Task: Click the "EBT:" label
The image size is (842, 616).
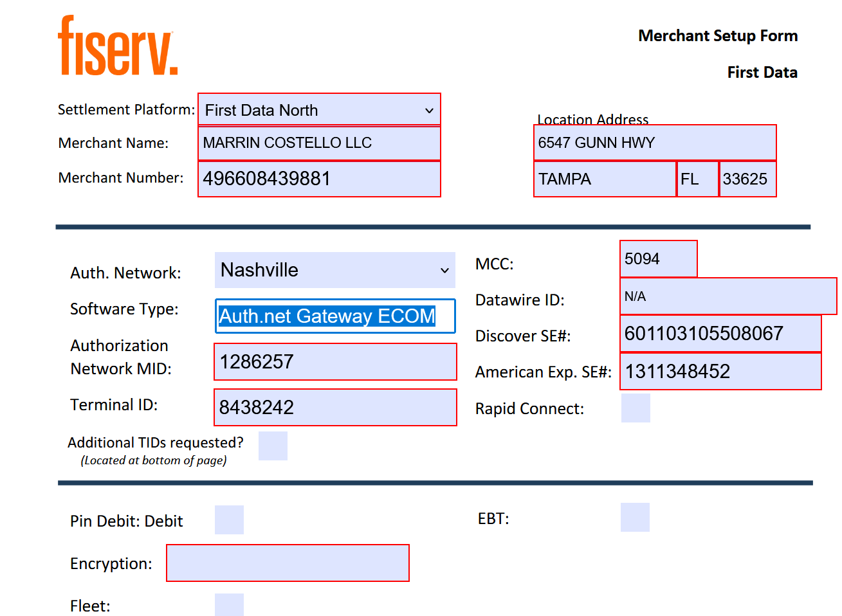Action: (493, 519)
